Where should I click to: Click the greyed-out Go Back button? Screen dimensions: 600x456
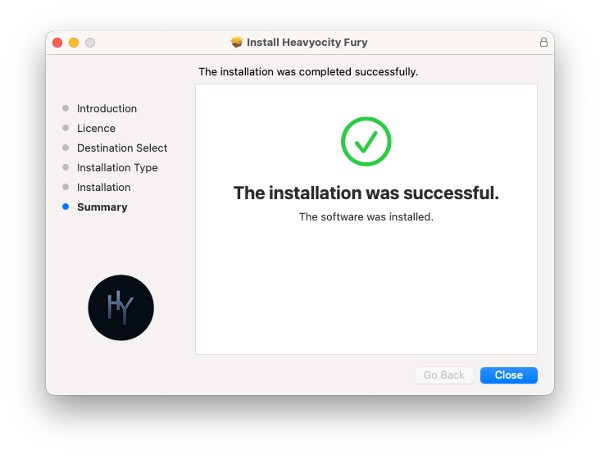[x=444, y=375]
